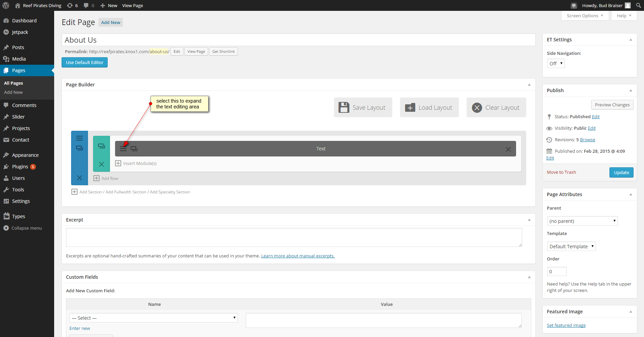
Task: Click the Update button
Action: click(x=621, y=172)
